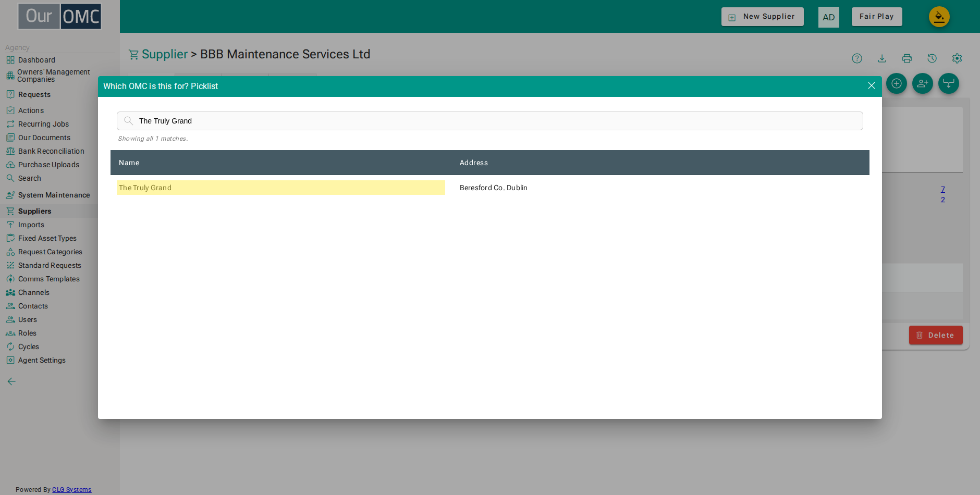Viewport: 980px width, 495px height.
Task: Open Purchase Uploads
Action: click(x=48, y=165)
